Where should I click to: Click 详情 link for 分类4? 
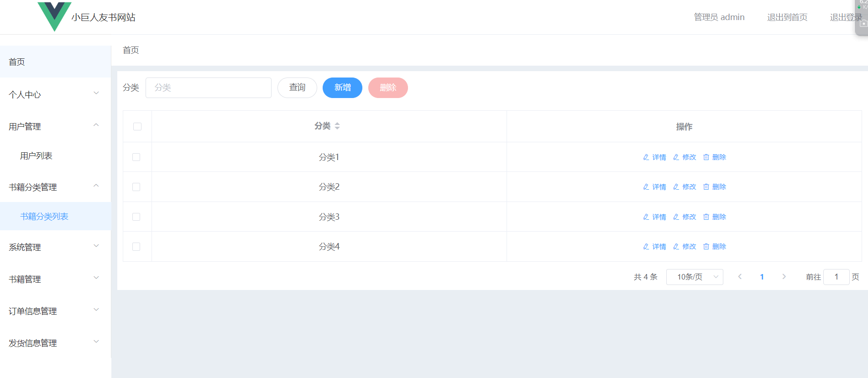pos(659,246)
